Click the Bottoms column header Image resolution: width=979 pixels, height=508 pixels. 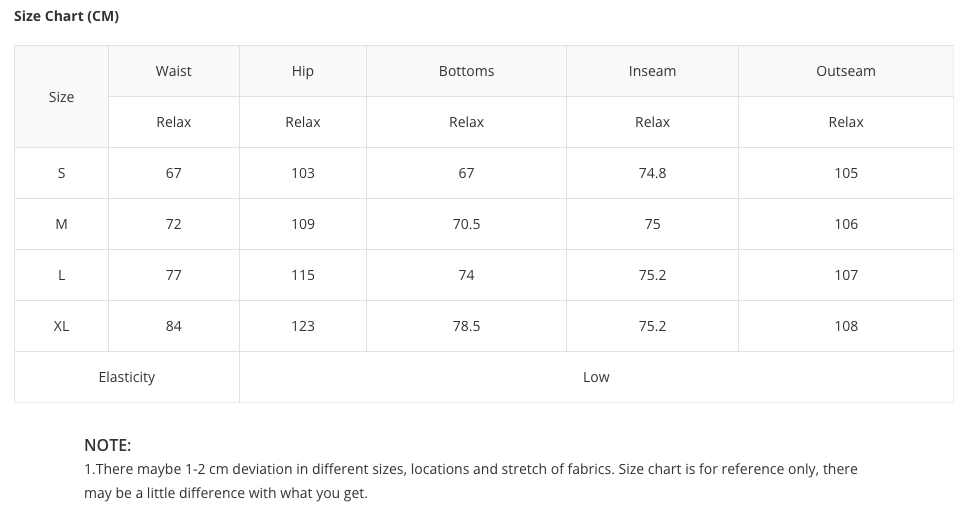pos(466,71)
